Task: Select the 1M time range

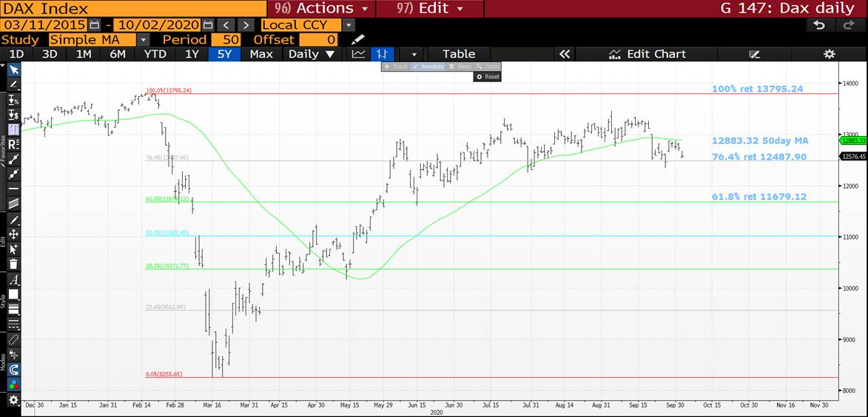Action: point(84,54)
